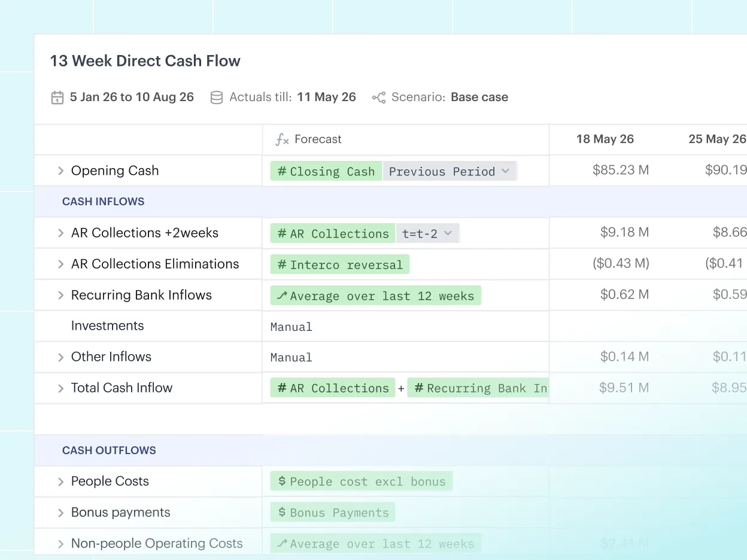This screenshot has width=747, height=560.
Task: Click the dollar icon on Bonus Payments chip
Action: click(x=282, y=513)
